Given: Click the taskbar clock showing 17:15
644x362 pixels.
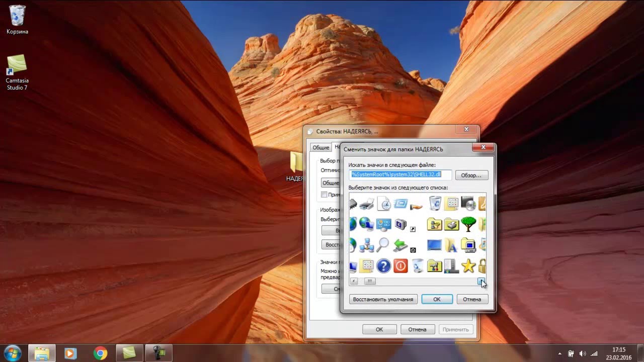Looking at the screenshot, I should (619, 353).
